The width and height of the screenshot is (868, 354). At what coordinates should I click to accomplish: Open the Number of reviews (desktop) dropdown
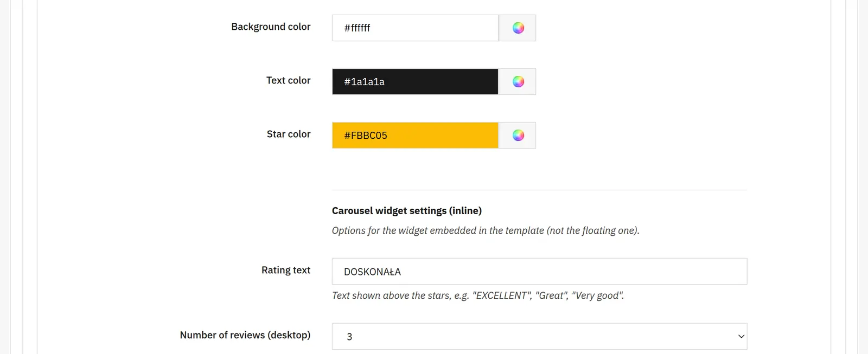pyautogui.click(x=539, y=336)
